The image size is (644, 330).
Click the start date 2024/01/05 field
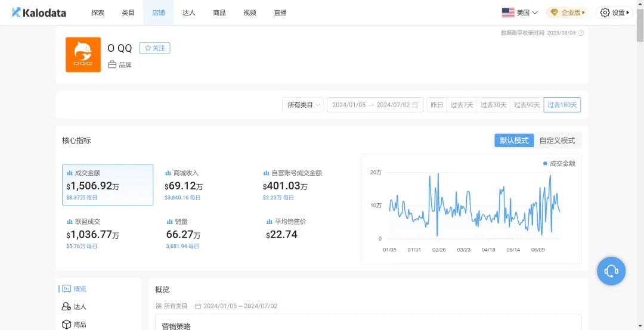[348, 105]
